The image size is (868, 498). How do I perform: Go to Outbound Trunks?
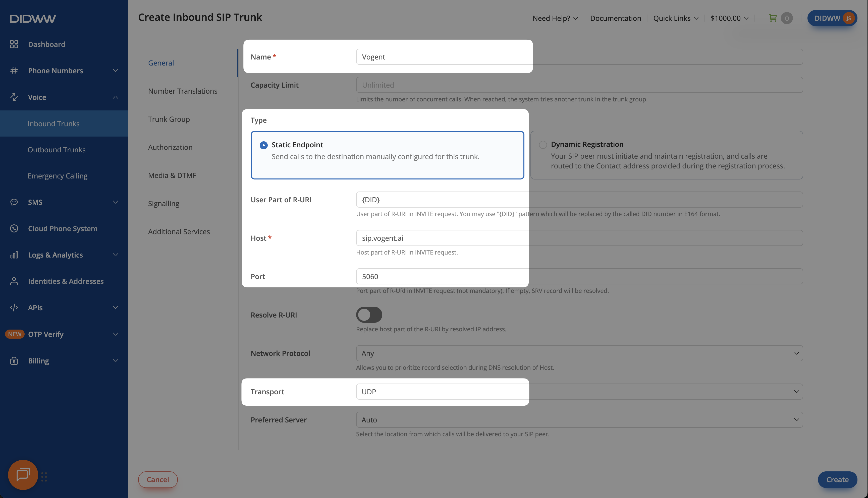point(57,150)
